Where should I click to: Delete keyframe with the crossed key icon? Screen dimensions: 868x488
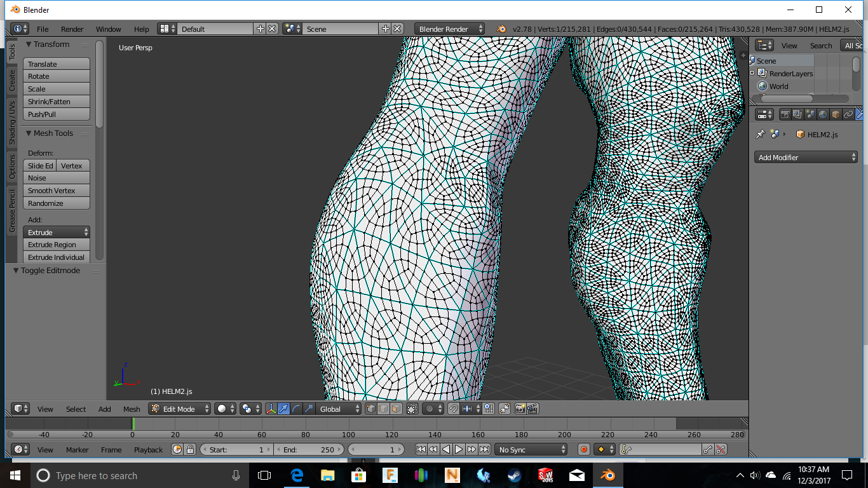coord(721,449)
